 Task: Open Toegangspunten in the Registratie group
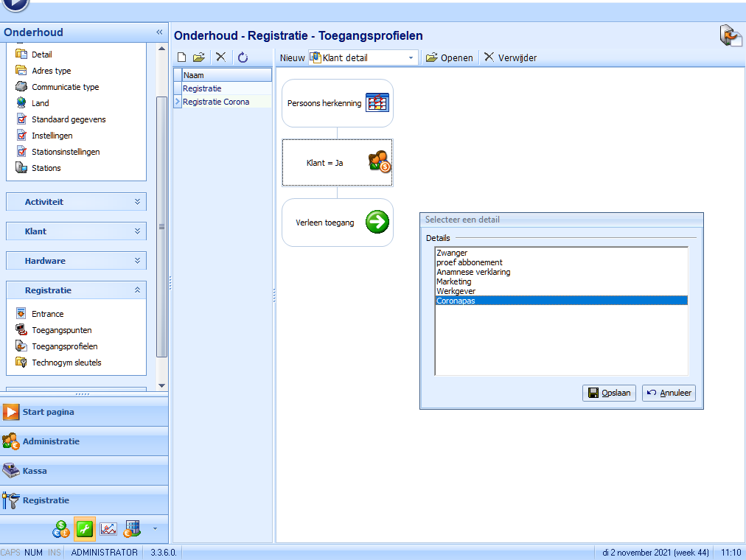click(x=61, y=330)
